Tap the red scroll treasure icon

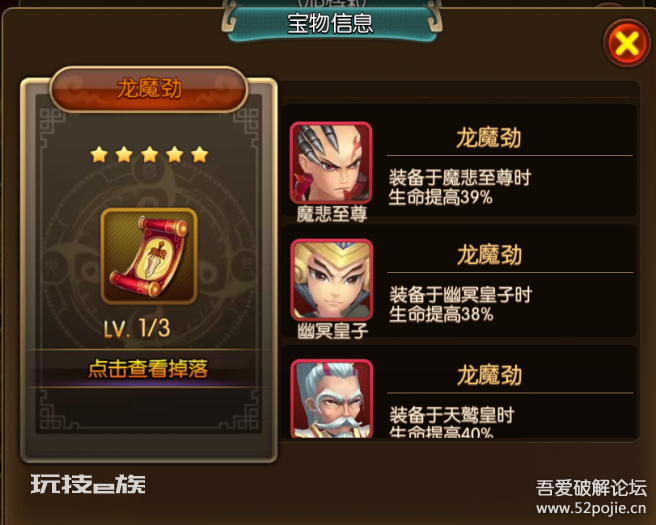click(x=149, y=256)
